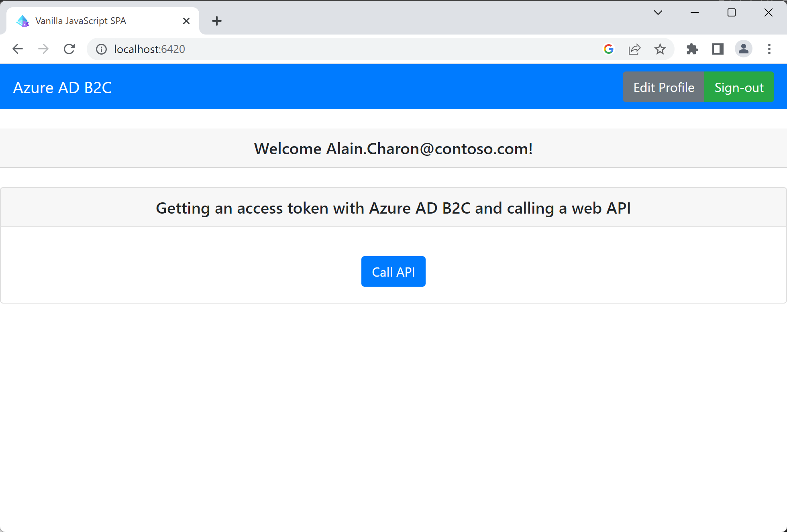Image resolution: width=787 pixels, height=532 pixels.
Task: Click the browser back arrow
Action: 16,49
